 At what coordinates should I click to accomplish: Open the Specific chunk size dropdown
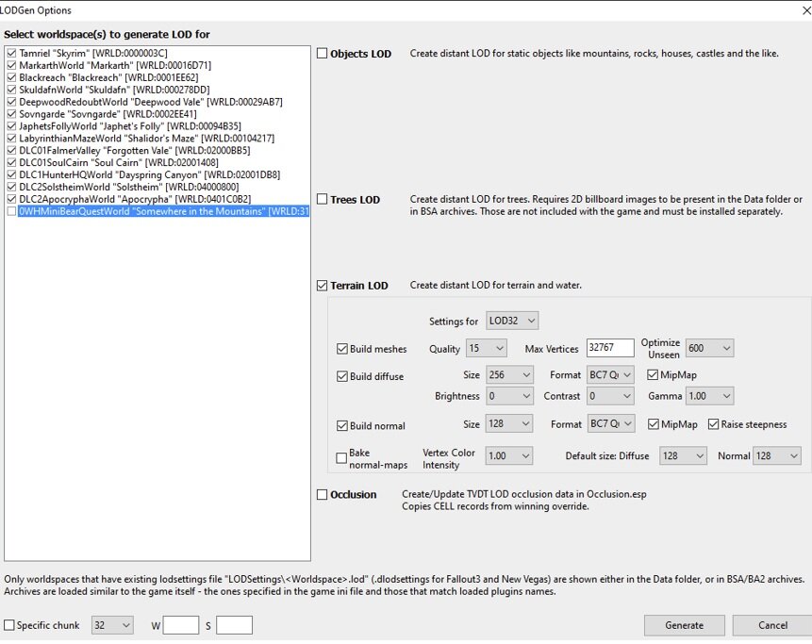pos(112,625)
